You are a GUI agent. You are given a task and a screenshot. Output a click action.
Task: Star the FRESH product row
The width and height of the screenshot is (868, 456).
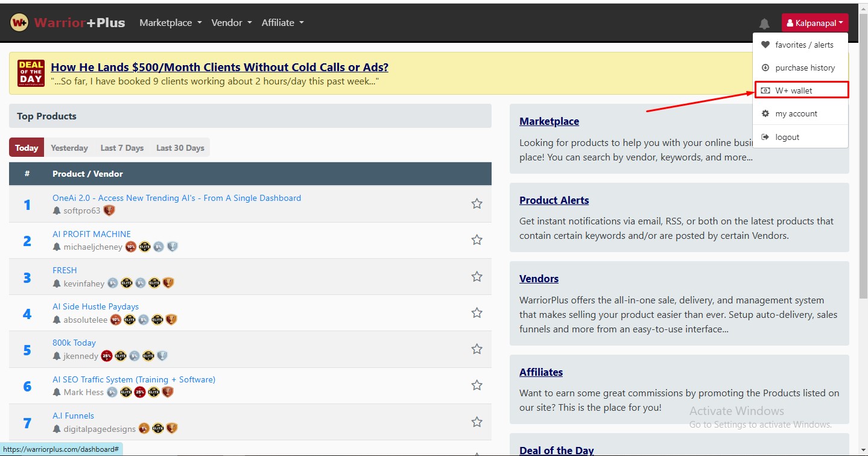(477, 276)
